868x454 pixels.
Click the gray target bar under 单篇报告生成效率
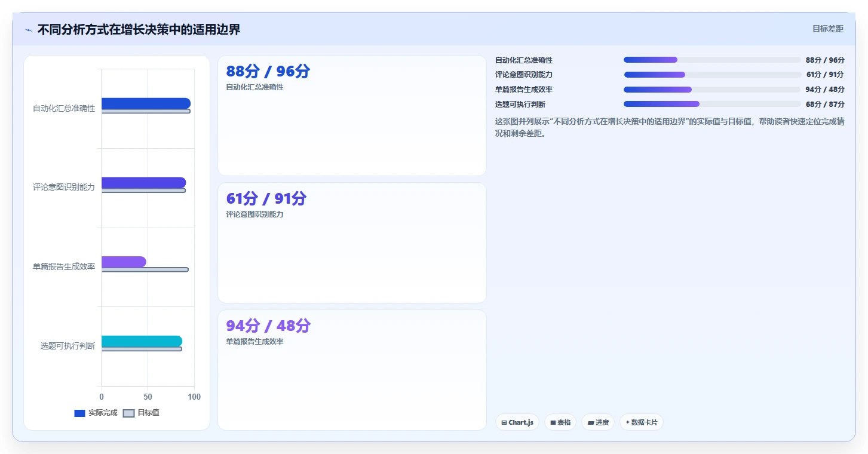click(145, 269)
